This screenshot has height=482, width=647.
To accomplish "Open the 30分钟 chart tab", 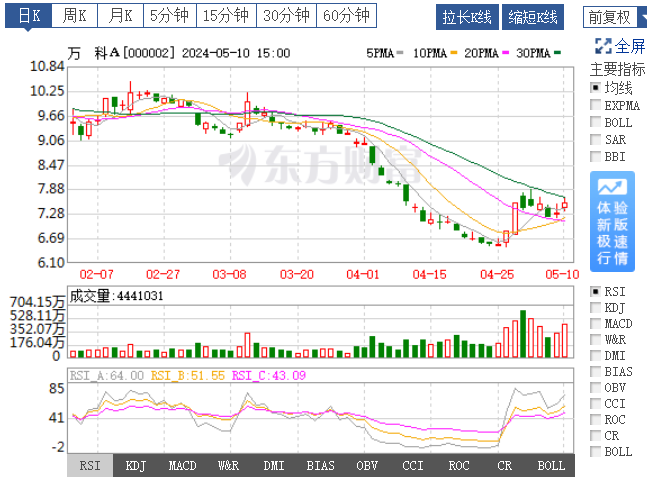I will (286, 16).
